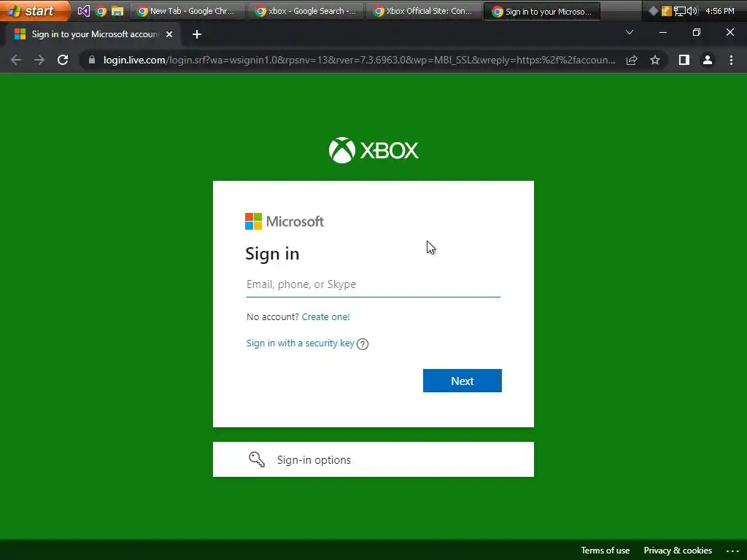Screen dimensions: 747x560
Task: Minimize the Chrome window
Action: [662, 32]
